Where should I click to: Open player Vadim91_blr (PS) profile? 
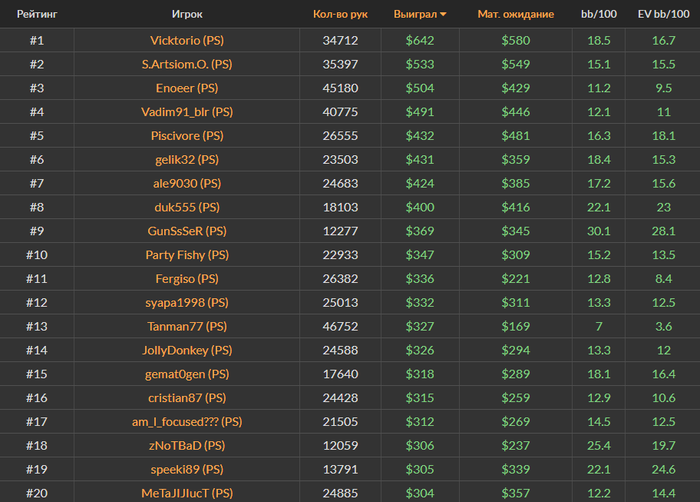(x=187, y=112)
